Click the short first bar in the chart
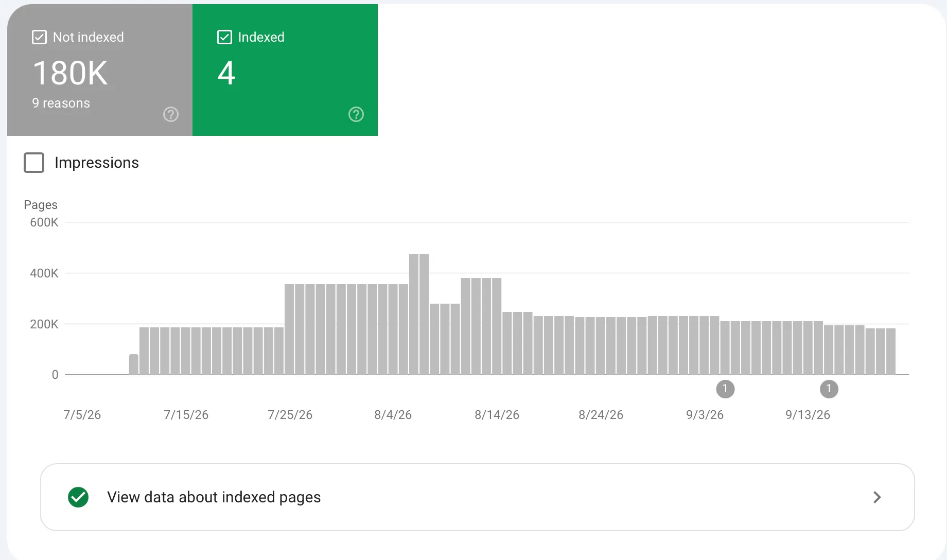Screen dimensions: 947x560 (x=134, y=364)
